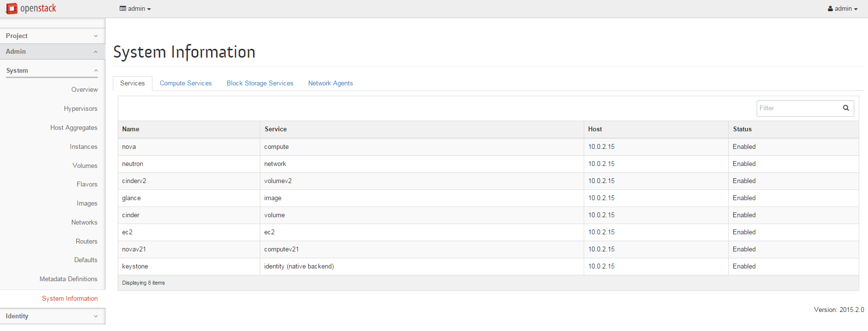This screenshot has height=331, width=868.
Task: Select the Services tab
Action: pyautogui.click(x=132, y=83)
